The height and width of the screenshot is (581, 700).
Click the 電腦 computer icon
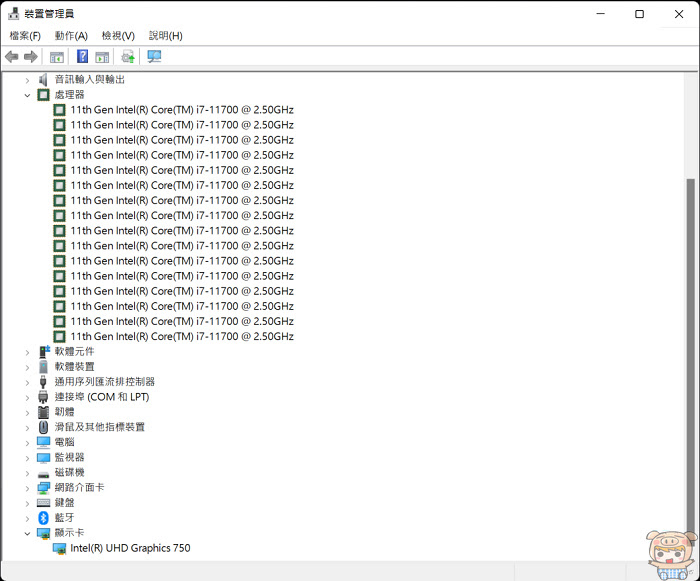[x=43, y=442]
